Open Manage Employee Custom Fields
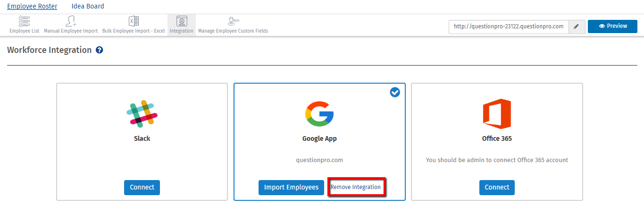Screen dimensions: 644x224 click(x=233, y=25)
